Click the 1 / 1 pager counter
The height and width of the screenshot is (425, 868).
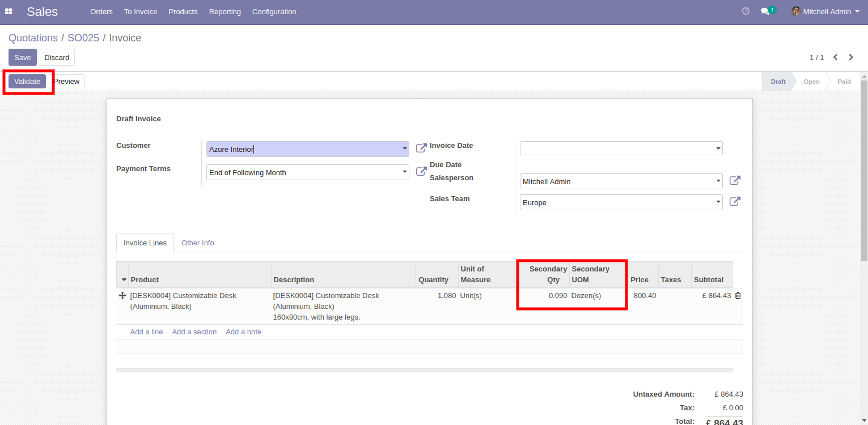pyautogui.click(x=816, y=57)
